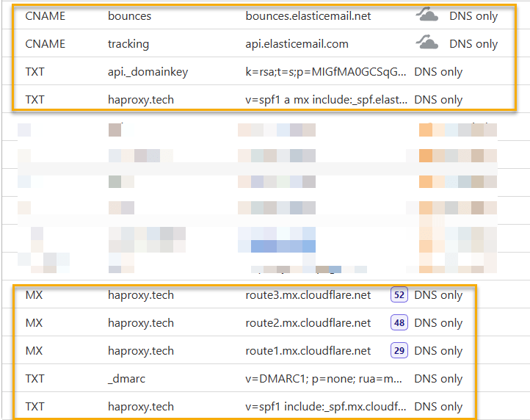Click route2.mx.cloudflare.net mail server

[308, 323]
